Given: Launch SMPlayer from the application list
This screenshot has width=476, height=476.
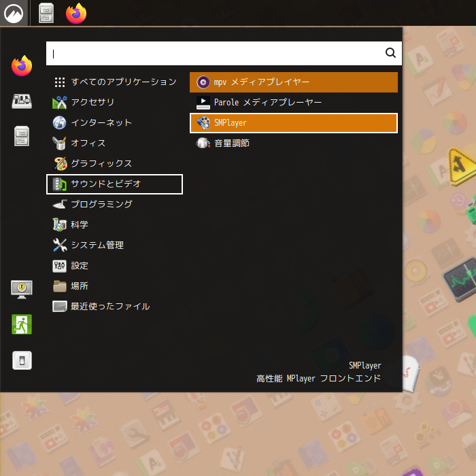Looking at the screenshot, I should 294,123.
